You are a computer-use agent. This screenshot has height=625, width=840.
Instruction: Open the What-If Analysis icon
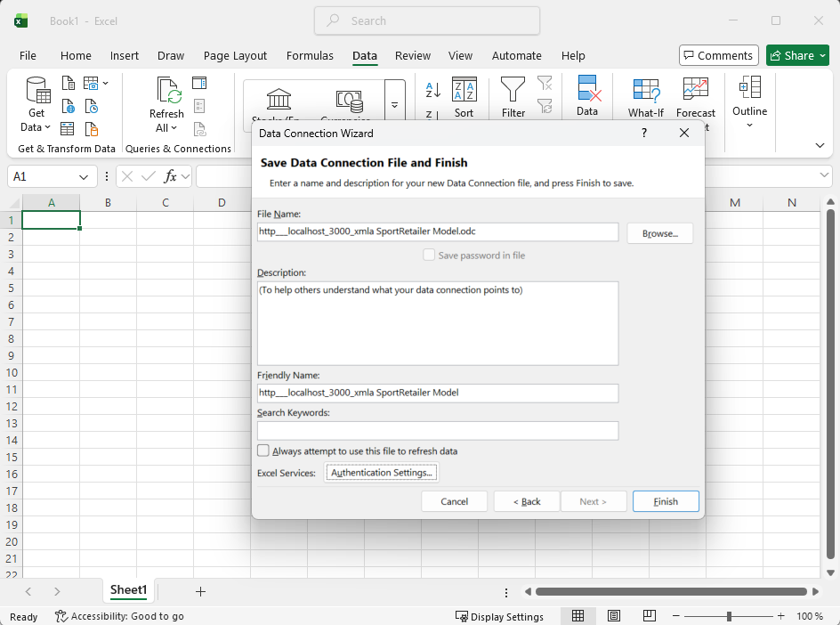point(646,90)
